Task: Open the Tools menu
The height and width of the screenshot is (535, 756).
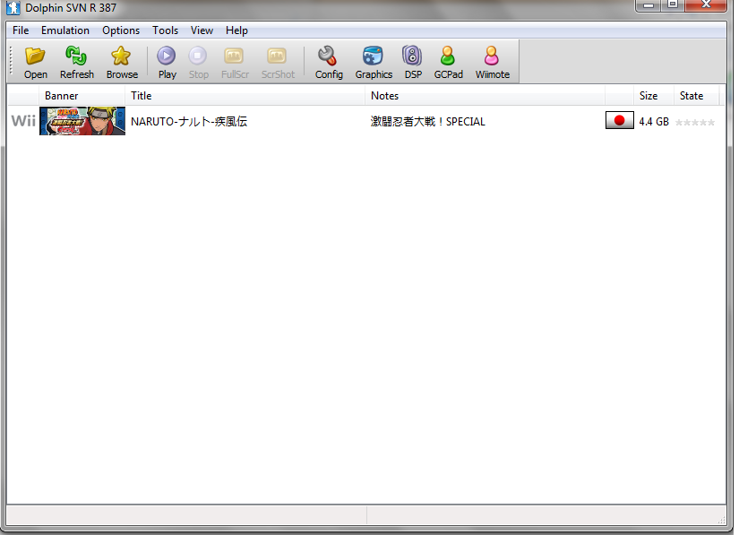Action: (x=166, y=30)
